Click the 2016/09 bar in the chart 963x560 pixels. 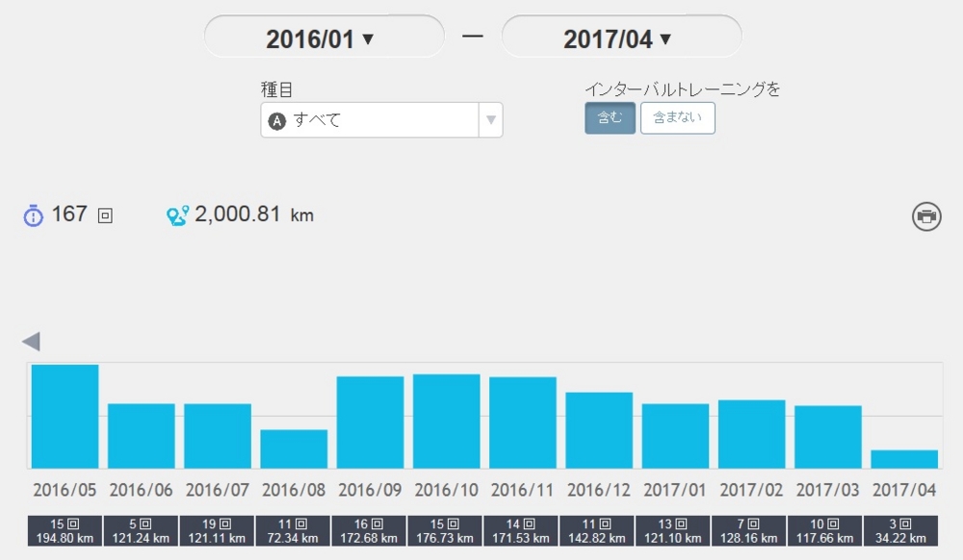click(371, 422)
